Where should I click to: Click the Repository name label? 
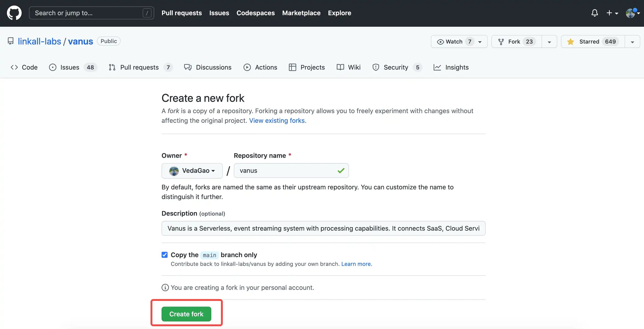(x=260, y=156)
